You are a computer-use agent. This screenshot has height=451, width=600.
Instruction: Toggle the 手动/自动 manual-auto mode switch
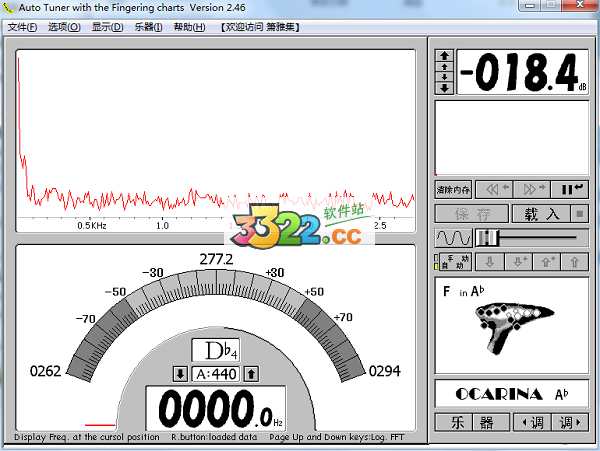(452, 262)
